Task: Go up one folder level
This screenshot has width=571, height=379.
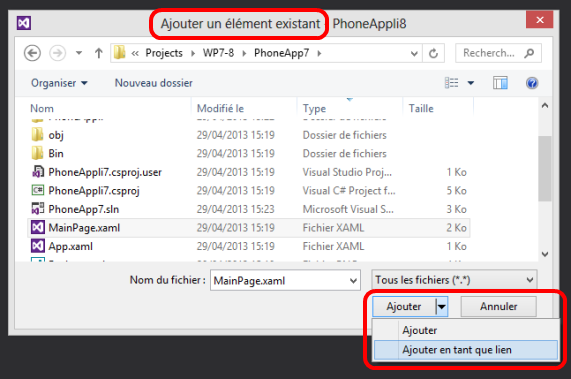Action: pyautogui.click(x=98, y=54)
